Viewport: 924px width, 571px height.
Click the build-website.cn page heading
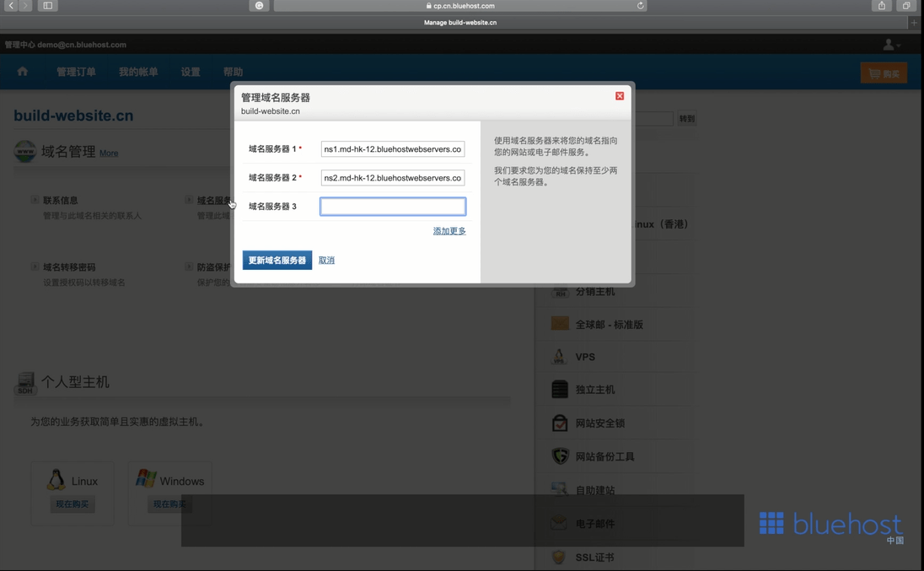(73, 116)
